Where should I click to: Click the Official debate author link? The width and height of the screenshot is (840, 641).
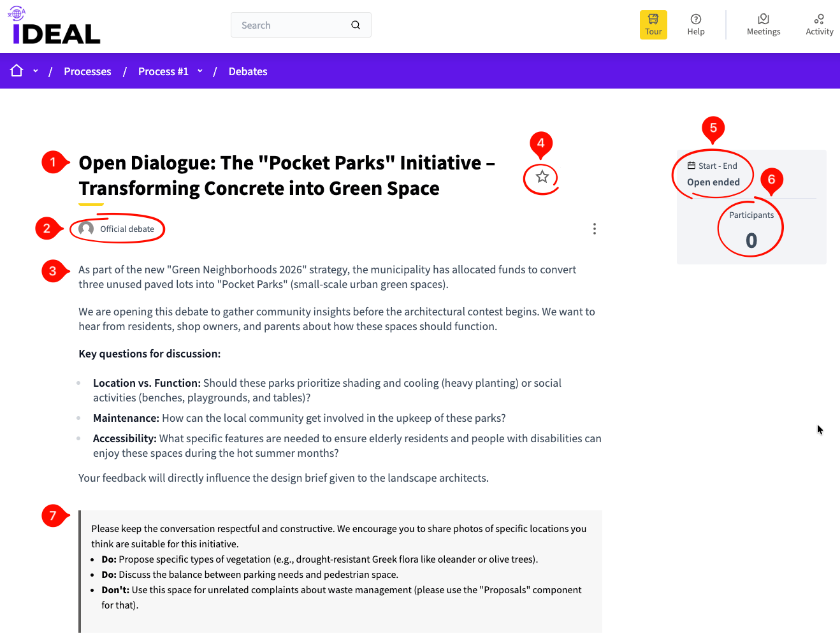(127, 229)
